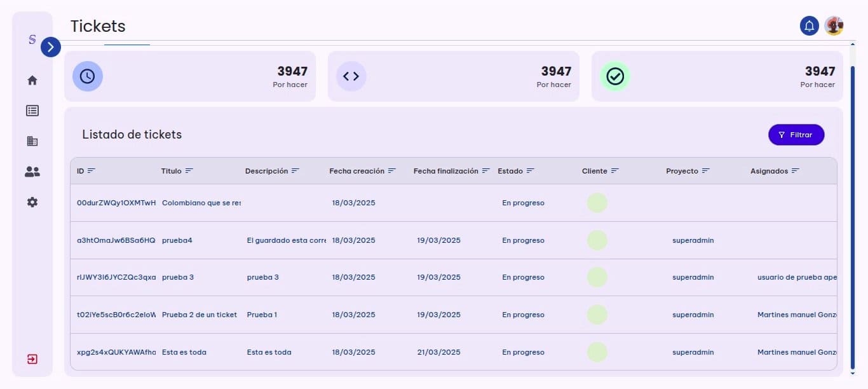Click the list view sidebar icon

point(32,111)
